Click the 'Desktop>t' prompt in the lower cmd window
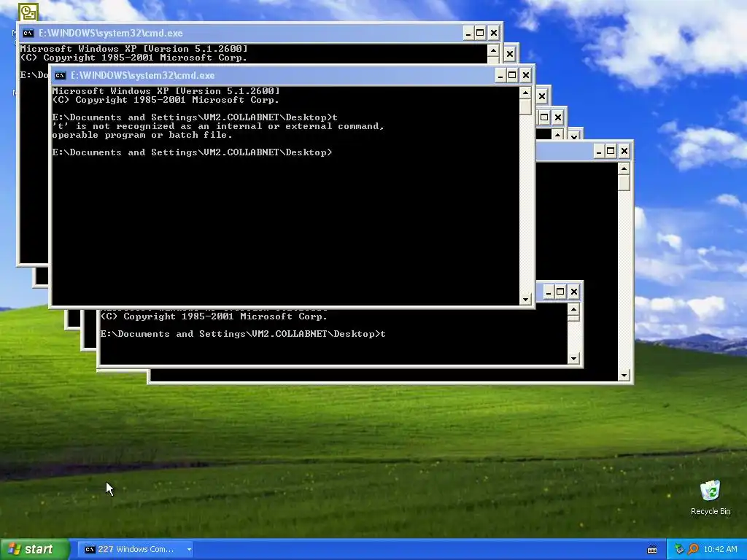 click(243, 334)
